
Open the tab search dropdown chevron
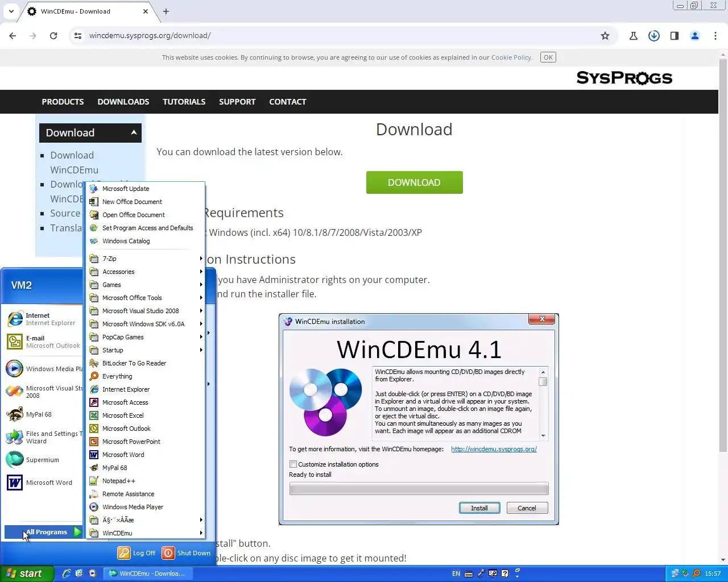click(11, 11)
